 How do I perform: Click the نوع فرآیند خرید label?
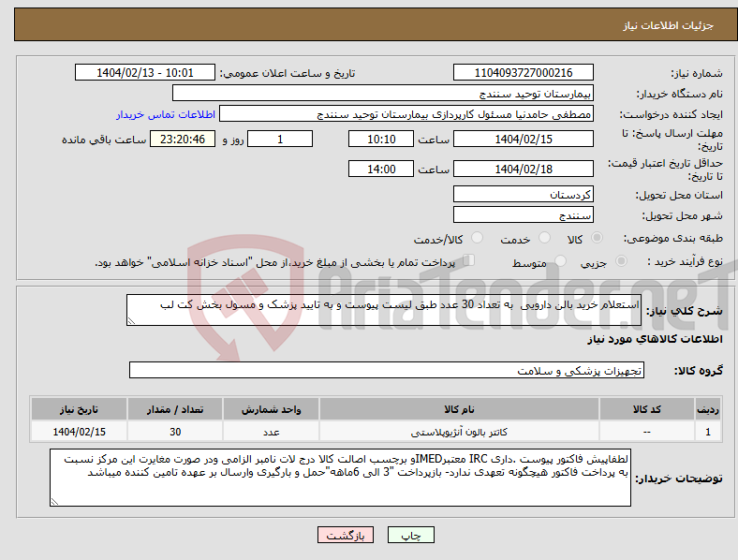685,261
